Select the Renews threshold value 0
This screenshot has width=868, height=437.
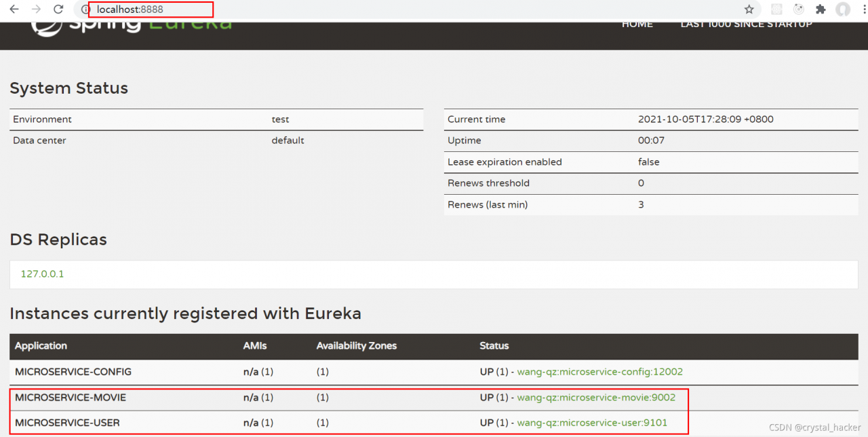[x=641, y=183]
